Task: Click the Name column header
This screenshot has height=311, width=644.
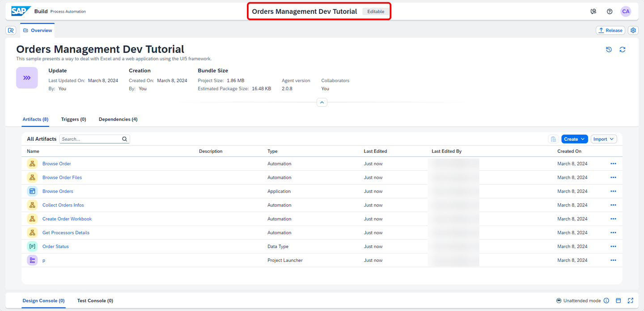Action: pyautogui.click(x=33, y=151)
